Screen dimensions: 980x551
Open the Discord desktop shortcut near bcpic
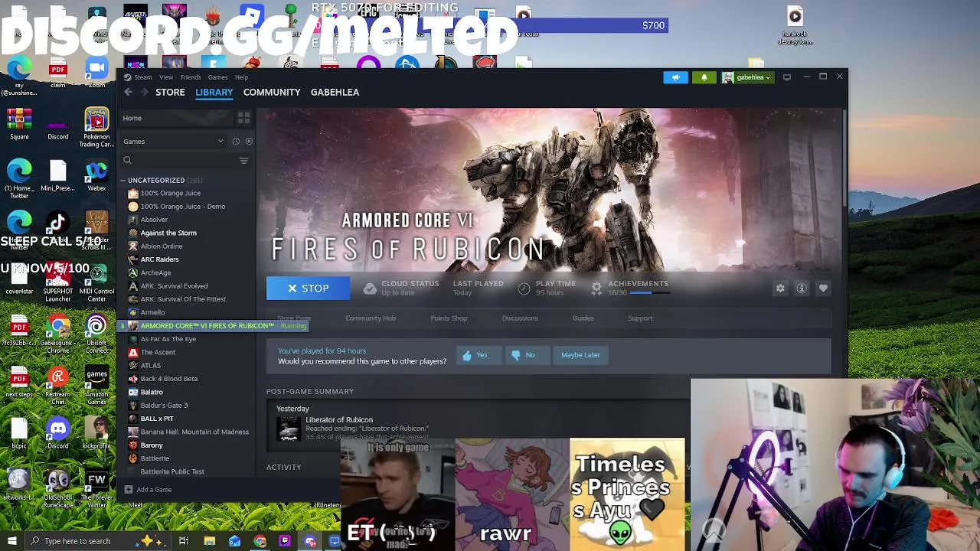[58, 433]
